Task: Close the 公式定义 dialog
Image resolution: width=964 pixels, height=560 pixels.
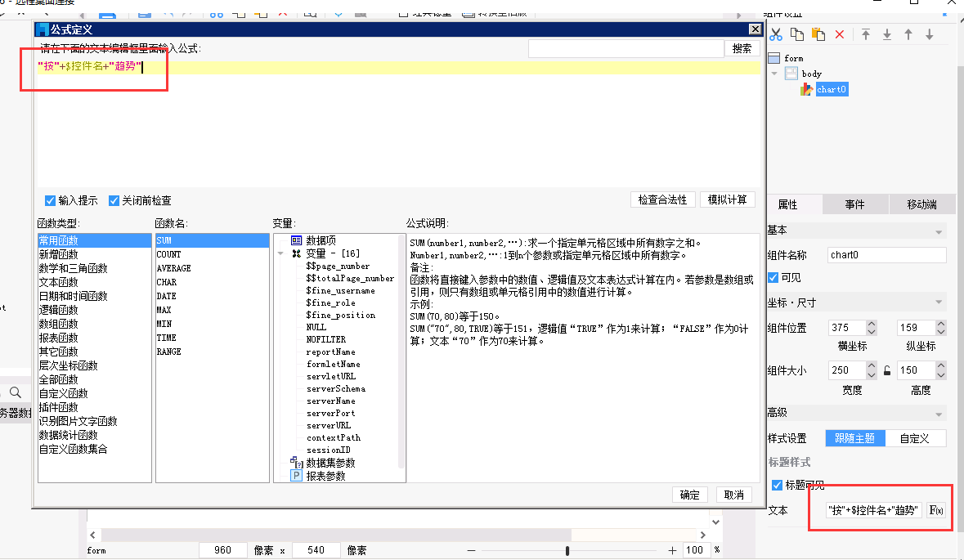Action: point(755,29)
